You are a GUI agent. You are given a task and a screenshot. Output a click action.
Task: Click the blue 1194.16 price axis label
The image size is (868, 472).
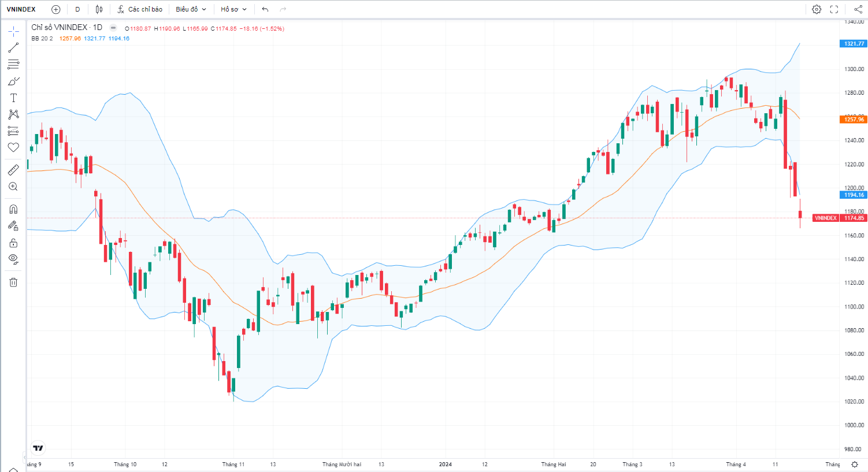coord(854,195)
